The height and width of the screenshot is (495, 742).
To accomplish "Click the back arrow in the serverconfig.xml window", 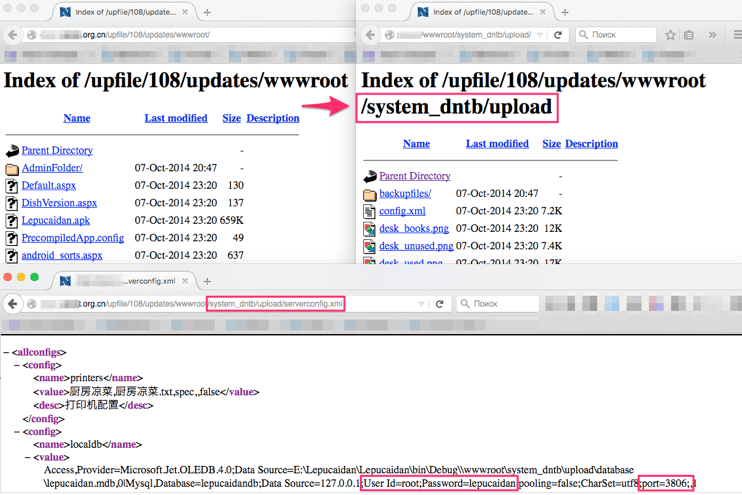I will tap(13, 303).
